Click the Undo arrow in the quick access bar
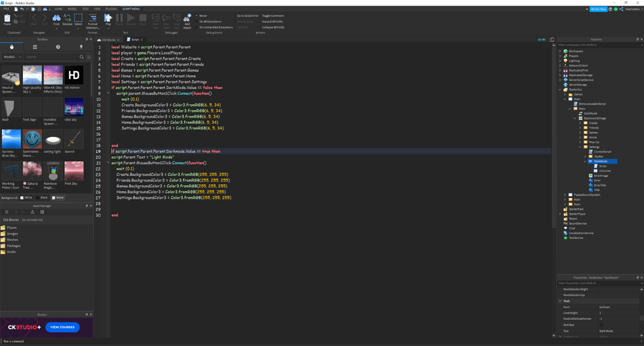This screenshot has height=346, width=644. [21, 9]
